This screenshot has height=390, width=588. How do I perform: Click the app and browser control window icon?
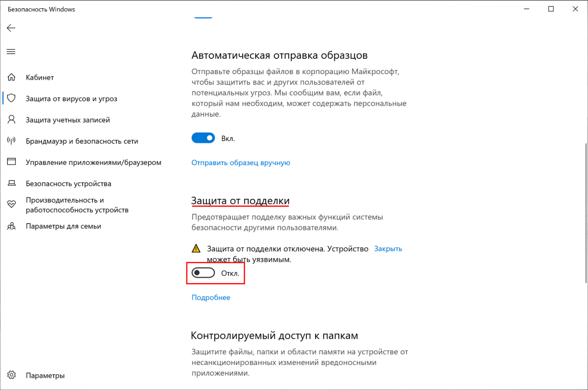click(12, 162)
